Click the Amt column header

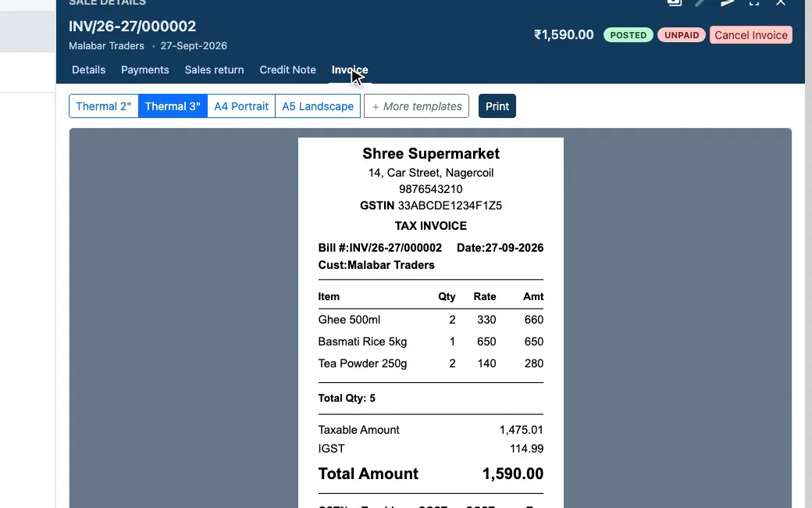coord(533,296)
